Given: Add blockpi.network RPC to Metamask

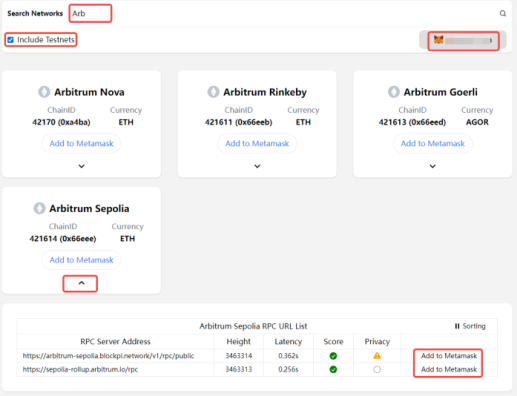Looking at the screenshot, I should click(x=449, y=356).
